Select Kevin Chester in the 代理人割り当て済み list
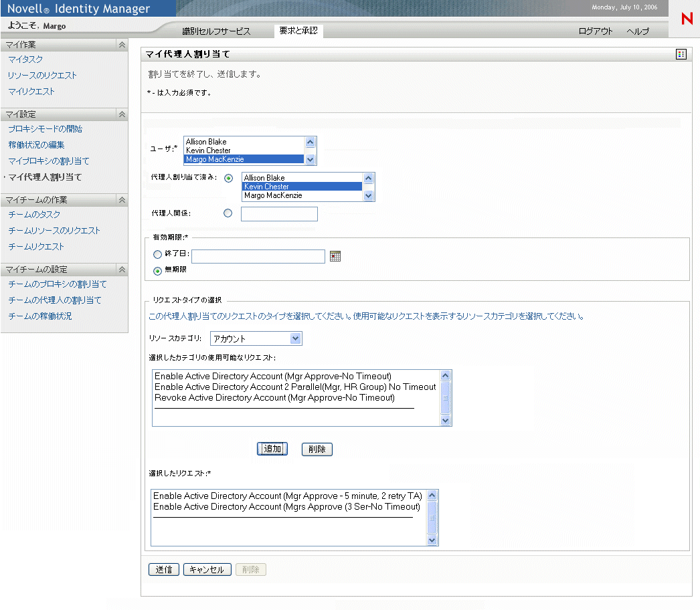This screenshot has height=610, width=700. pyautogui.click(x=302, y=187)
